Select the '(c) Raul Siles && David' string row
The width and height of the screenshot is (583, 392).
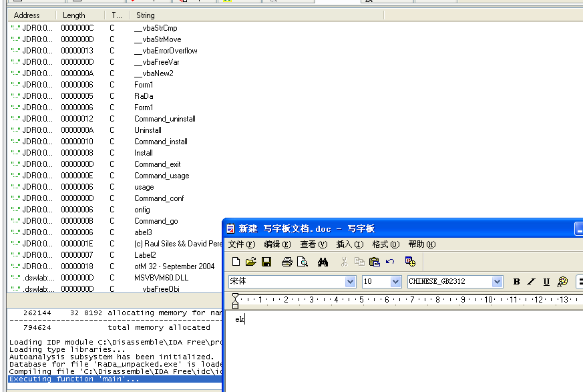114,244
